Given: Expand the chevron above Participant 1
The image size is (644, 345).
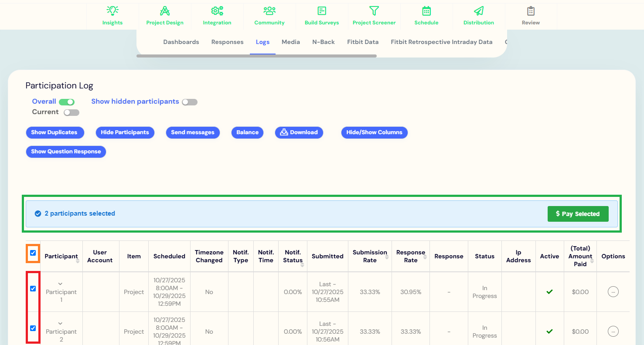Looking at the screenshot, I should pos(61,284).
